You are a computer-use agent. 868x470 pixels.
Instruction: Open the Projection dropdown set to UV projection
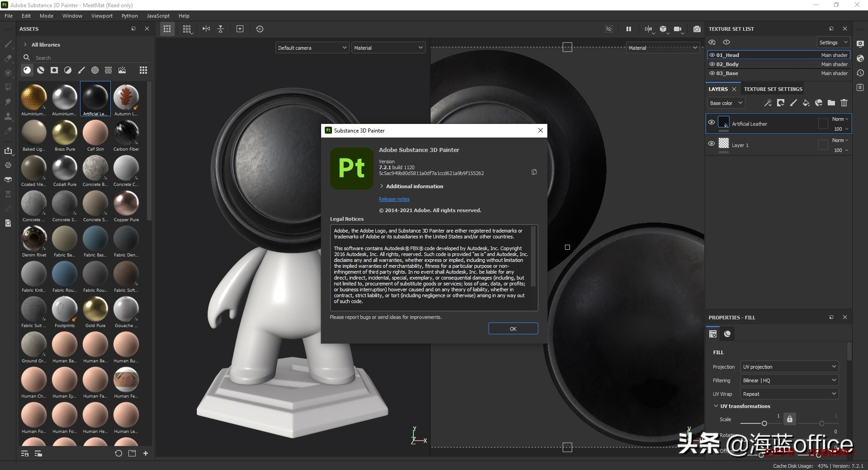tap(789, 367)
